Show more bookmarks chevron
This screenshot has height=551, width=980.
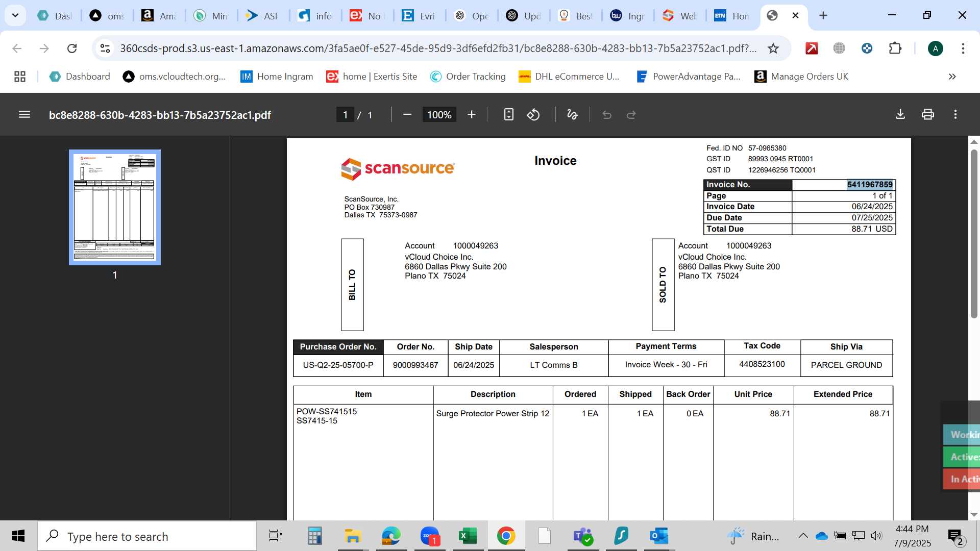[952, 77]
